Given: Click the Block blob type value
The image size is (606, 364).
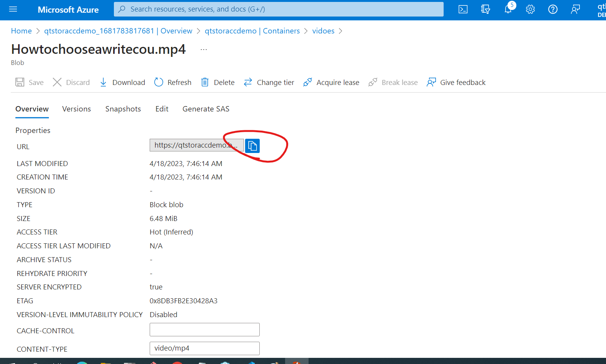Looking at the screenshot, I should point(167,205).
